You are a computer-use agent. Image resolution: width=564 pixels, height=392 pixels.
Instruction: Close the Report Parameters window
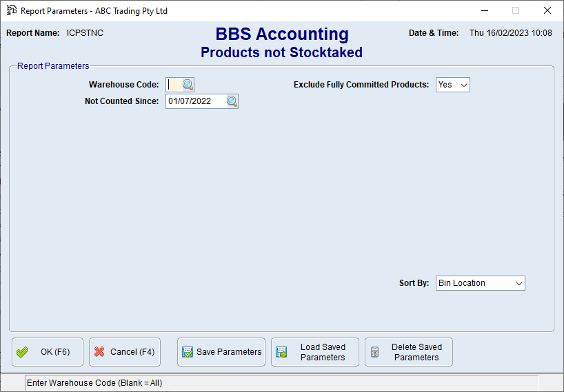pos(547,11)
